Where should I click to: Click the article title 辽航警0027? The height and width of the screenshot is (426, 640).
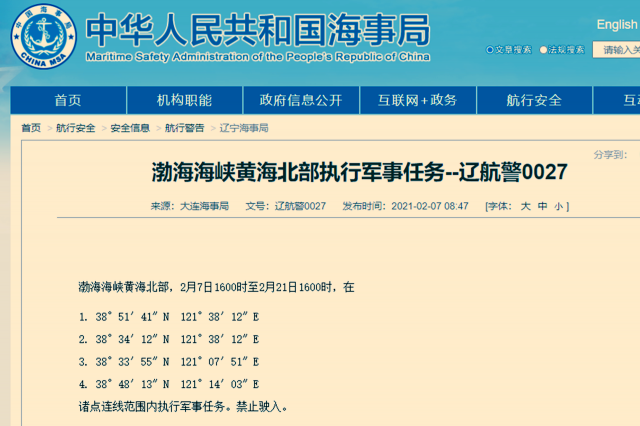pyautogui.click(x=359, y=172)
